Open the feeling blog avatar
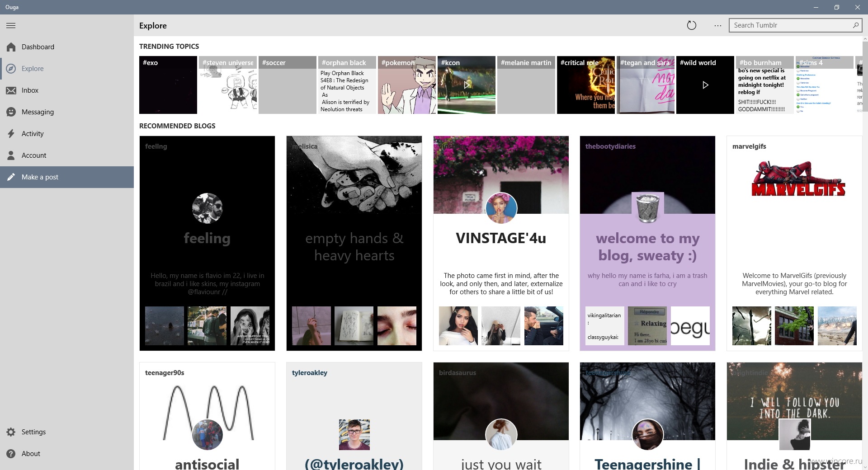868x470 pixels. coord(207,208)
